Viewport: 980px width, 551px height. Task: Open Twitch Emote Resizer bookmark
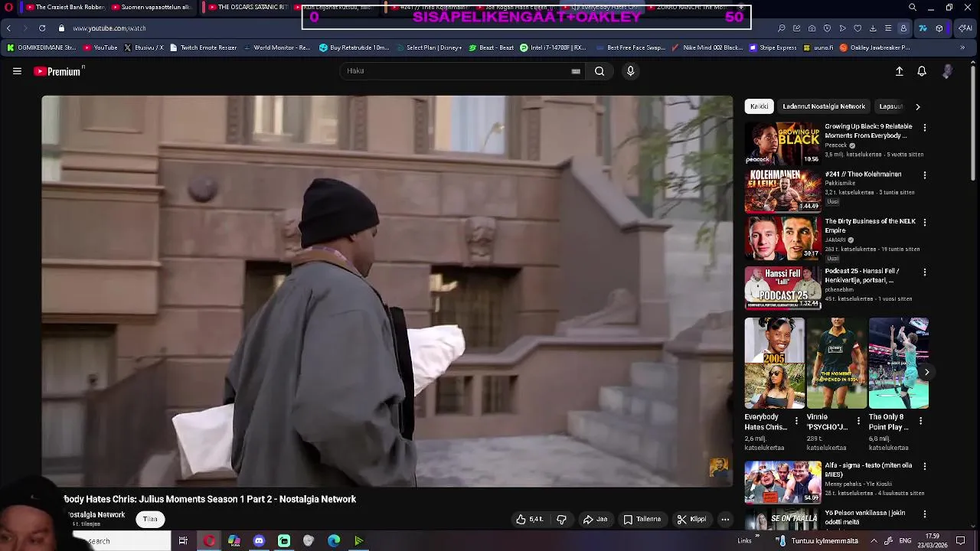[203, 47]
